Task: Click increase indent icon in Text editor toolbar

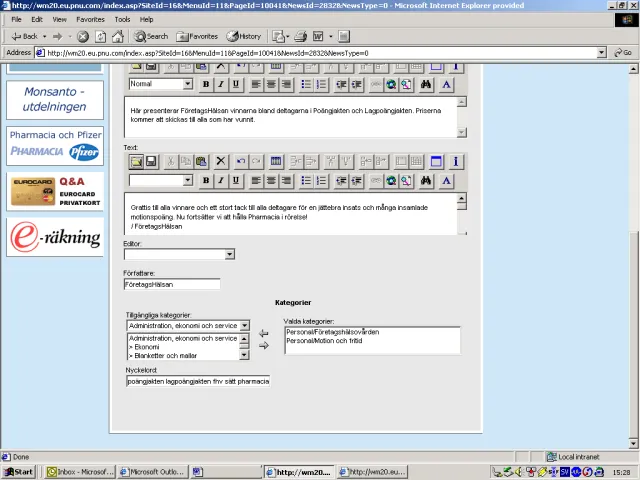Action: tap(356, 180)
